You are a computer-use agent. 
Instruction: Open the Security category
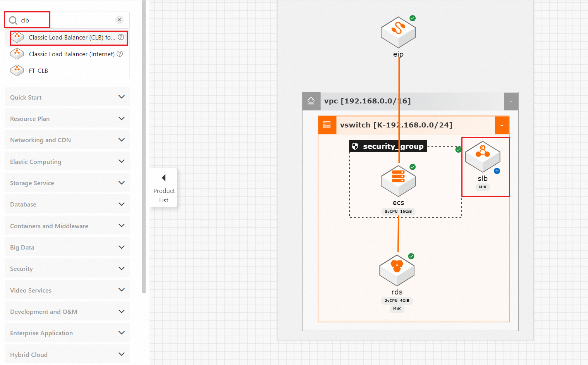pyautogui.click(x=67, y=269)
